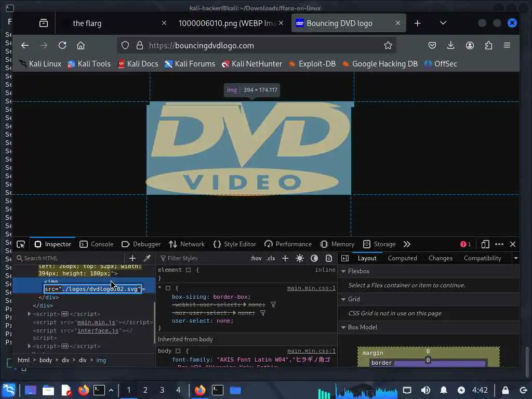Screen dimensions: 532x399
Task: Switch to workspace 3 in taskbar
Action: click(x=162, y=390)
